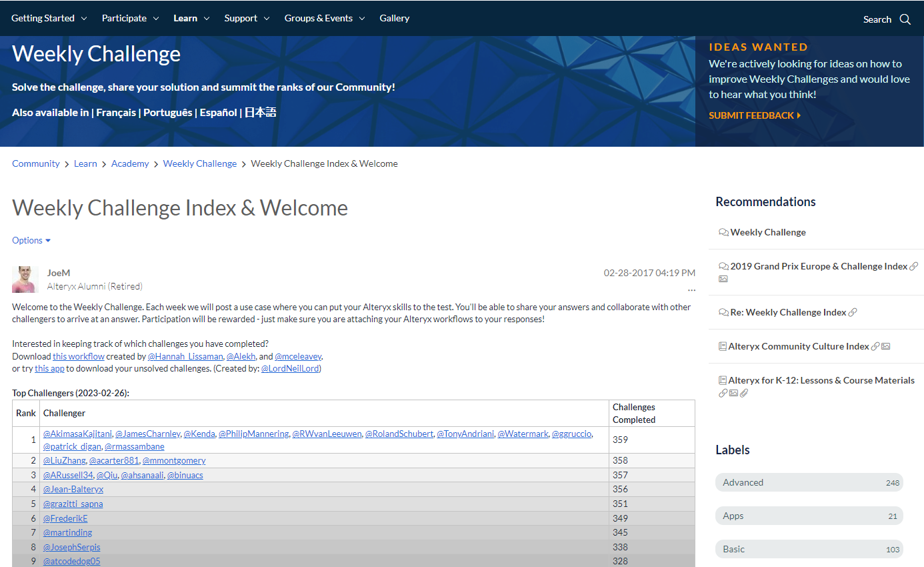Click the article icon beside Alteryx Community Culture Index
Viewport: 924px width, 567px height.
[722, 346]
